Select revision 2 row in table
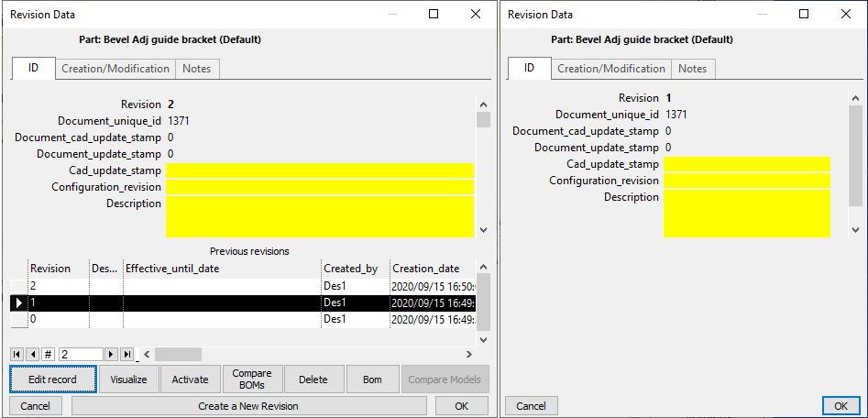This screenshot has height=418, width=868. click(244, 286)
